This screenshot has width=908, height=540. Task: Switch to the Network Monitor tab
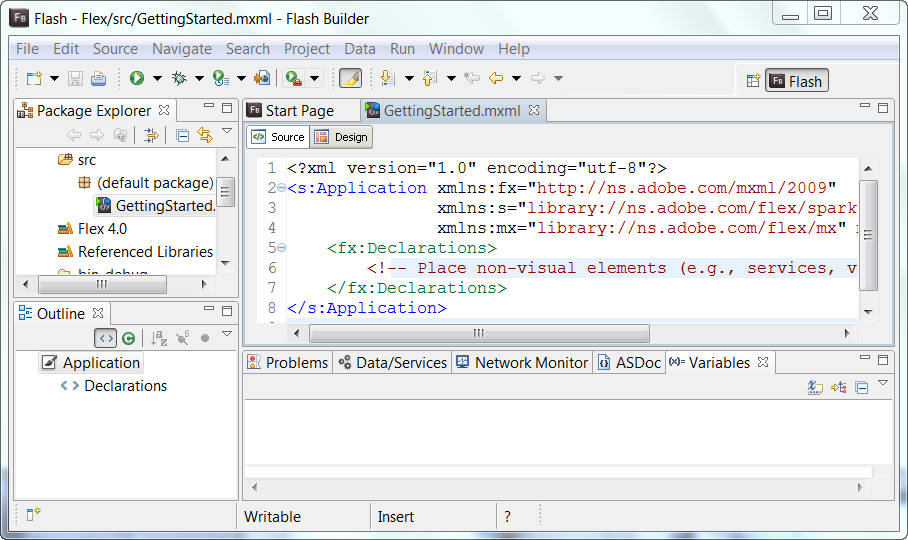[x=522, y=363]
